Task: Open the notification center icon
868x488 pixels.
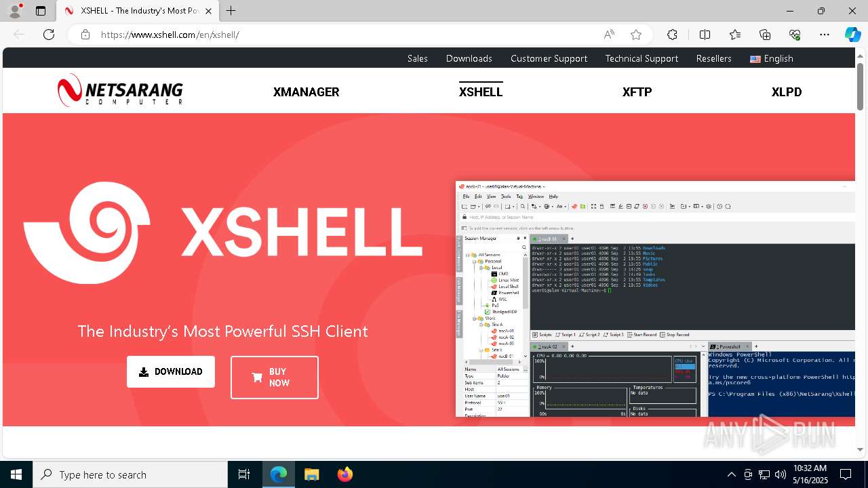Action: [x=846, y=474]
